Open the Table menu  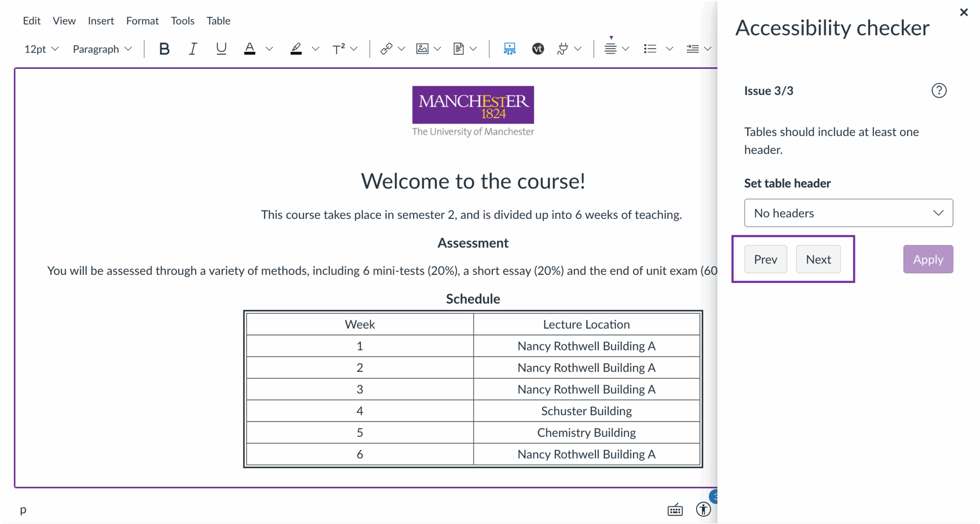(218, 21)
